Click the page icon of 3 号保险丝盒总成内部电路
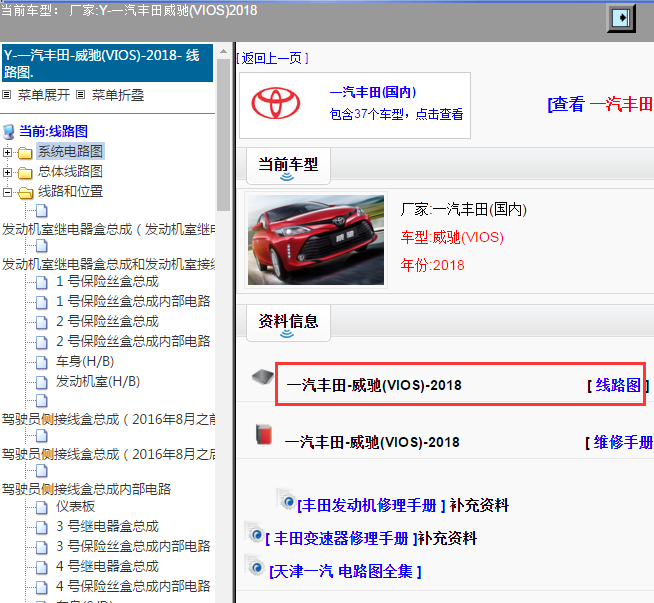Image resolution: width=654 pixels, height=603 pixels. [41, 548]
